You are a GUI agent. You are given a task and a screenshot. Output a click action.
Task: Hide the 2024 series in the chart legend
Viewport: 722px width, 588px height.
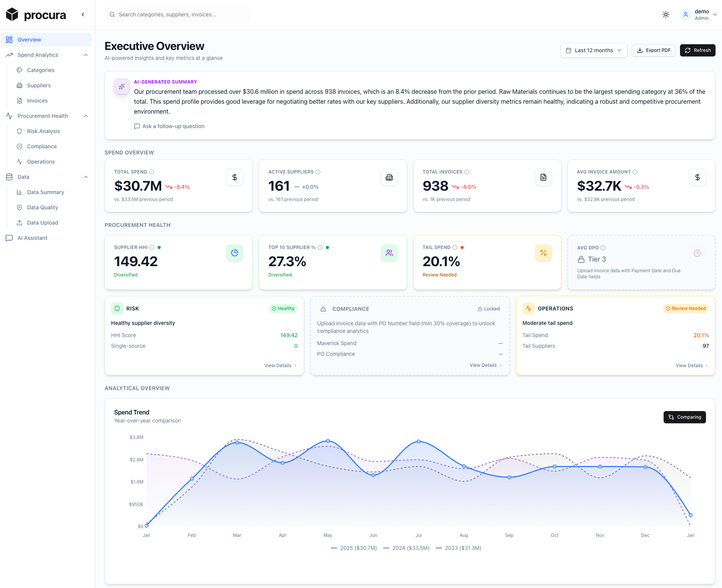406,548
